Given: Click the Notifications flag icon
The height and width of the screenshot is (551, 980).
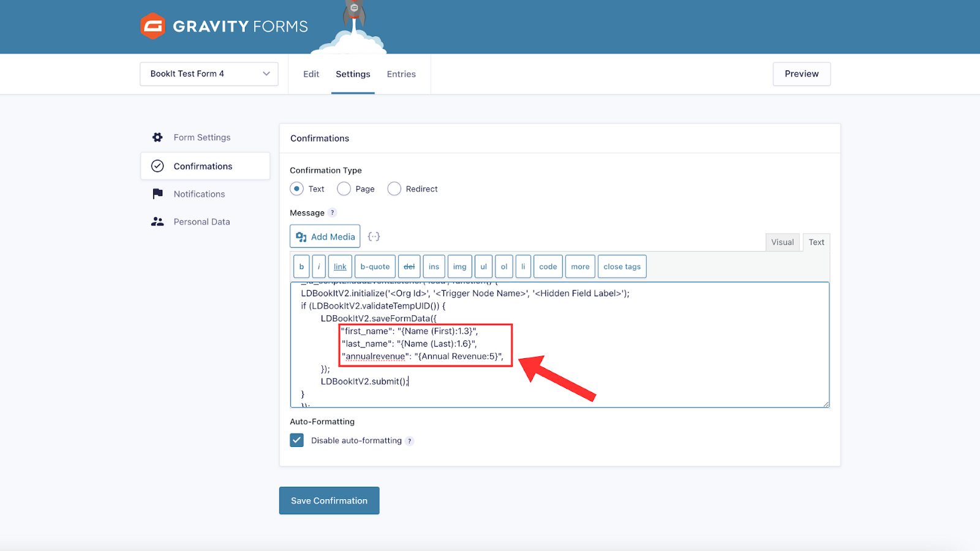Looking at the screenshot, I should click(157, 194).
